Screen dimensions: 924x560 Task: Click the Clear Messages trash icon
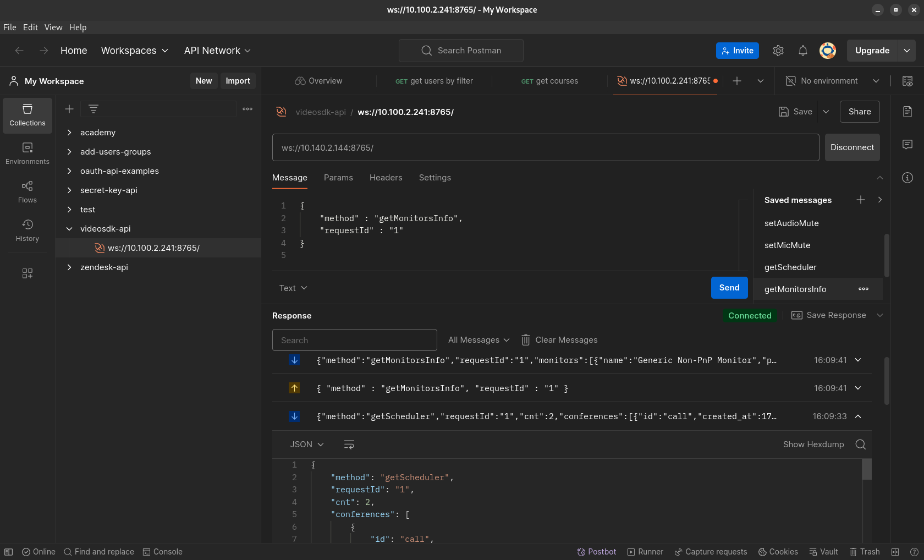526,340
